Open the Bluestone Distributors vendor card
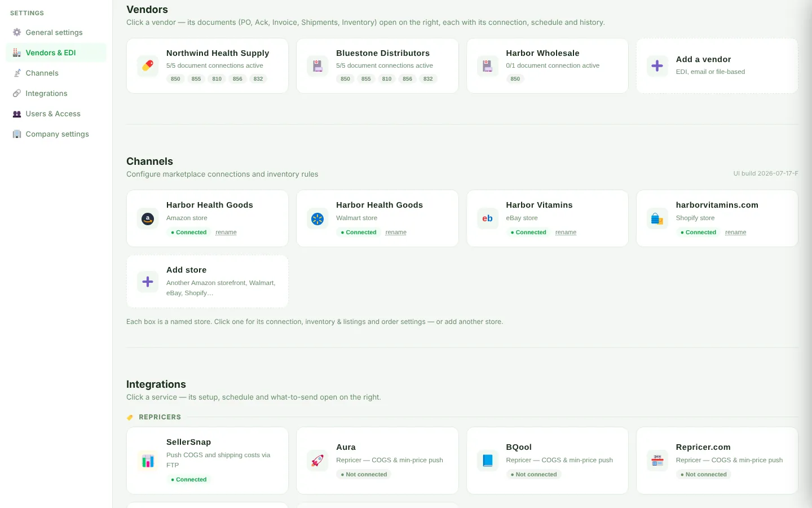The image size is (812, 508). click(x=377, y=66)
